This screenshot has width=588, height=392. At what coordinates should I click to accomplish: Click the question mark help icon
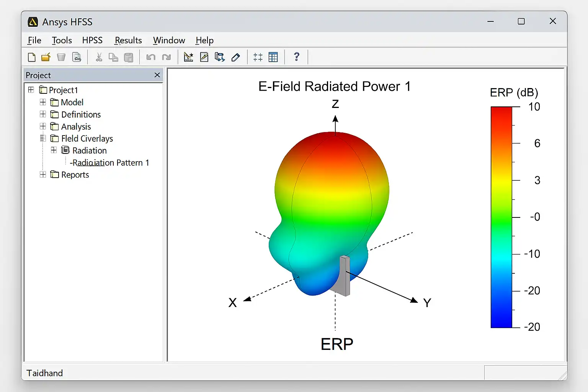click(x=296, y=57)
